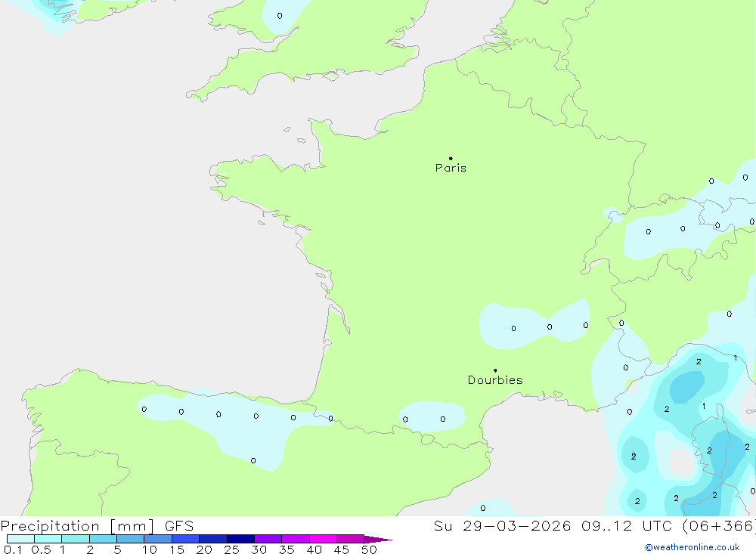The width and height of the screenshot is (756, 554).
Task: Click the legend scale value '10'
Action: [150, 549]
